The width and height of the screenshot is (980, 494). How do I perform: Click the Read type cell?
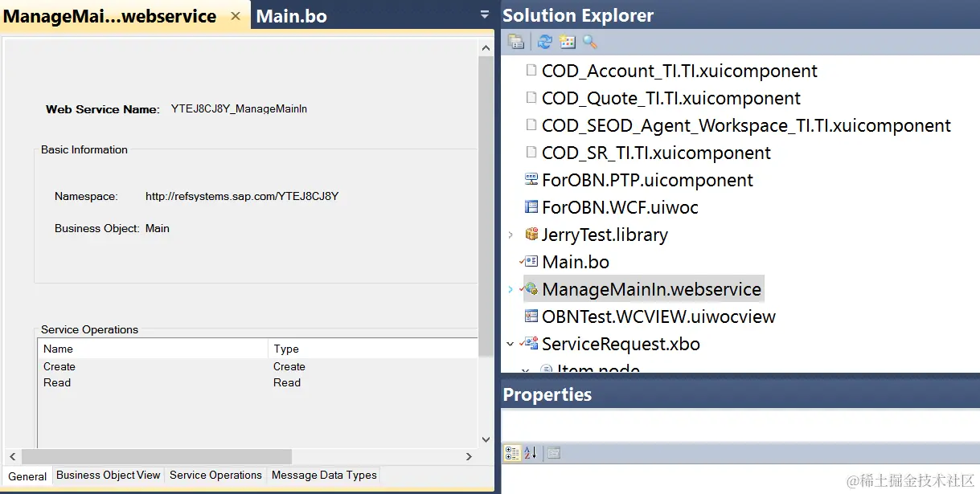tap(287, 382)
